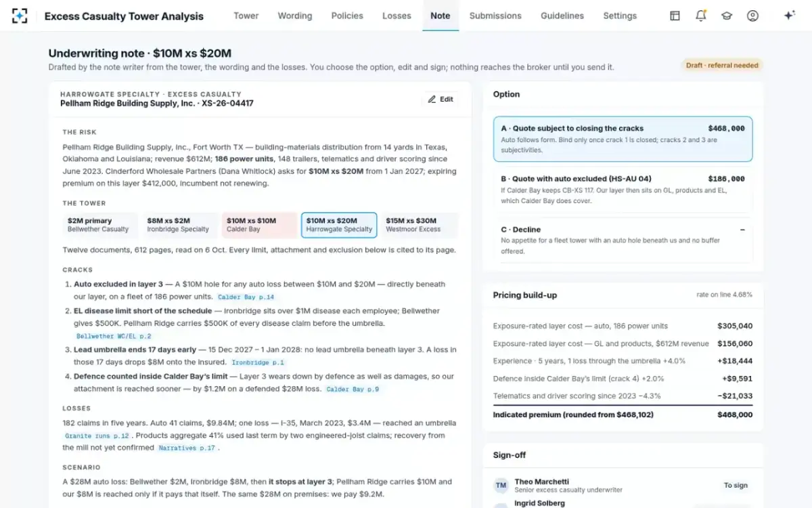The height and width of the screenshot is (508, 812).
Task: Click the Edit button on the note
Action: [x=441, y=99]
